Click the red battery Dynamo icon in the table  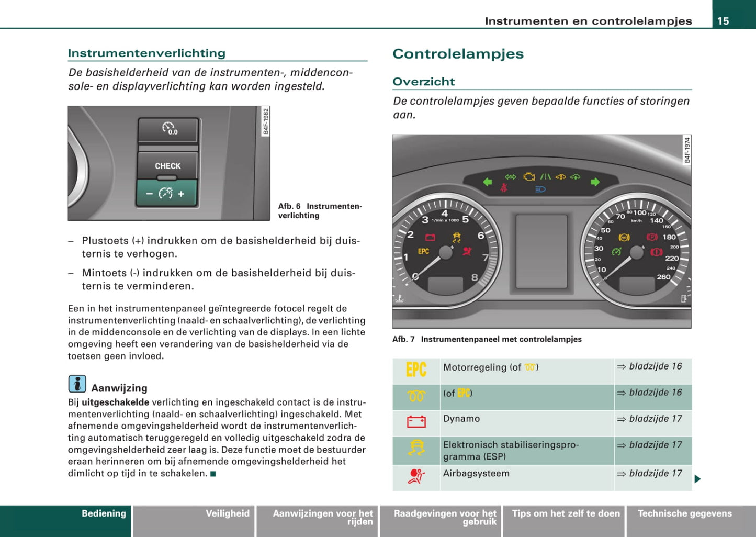point(416,422)
